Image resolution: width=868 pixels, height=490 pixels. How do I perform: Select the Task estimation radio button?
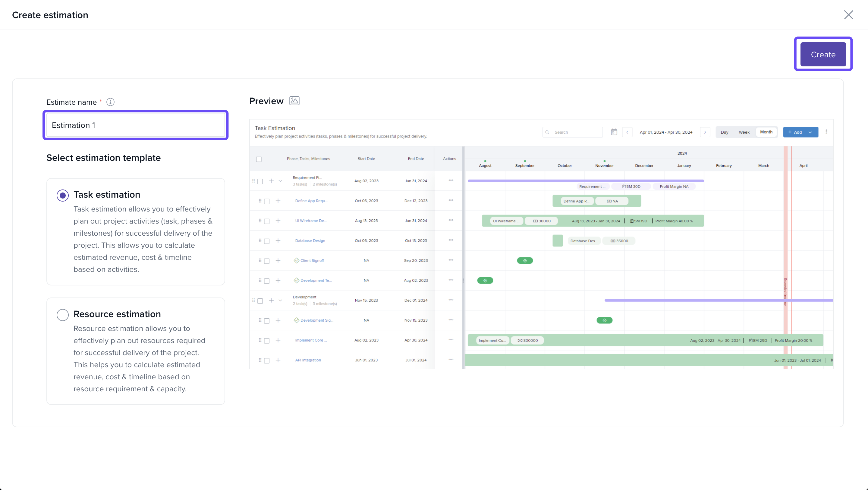[63, 195]
